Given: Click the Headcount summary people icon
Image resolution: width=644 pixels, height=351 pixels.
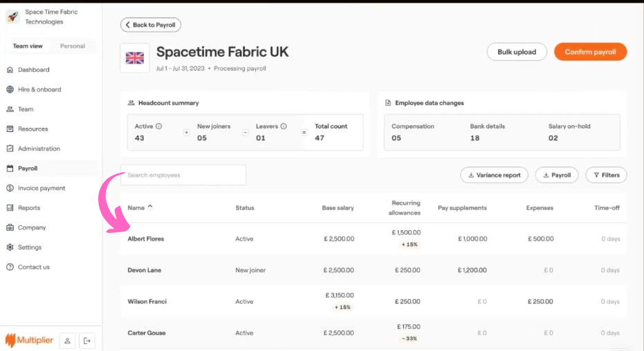Looking at the screenshot, I should click(131, 103).
